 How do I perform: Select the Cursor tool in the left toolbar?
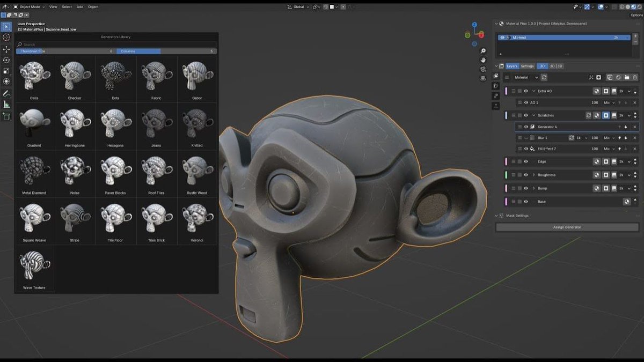click(6, 38)
